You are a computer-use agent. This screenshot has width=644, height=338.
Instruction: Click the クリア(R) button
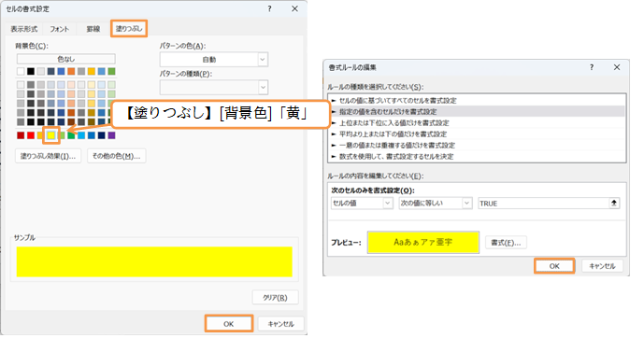[x=275, y=298]
